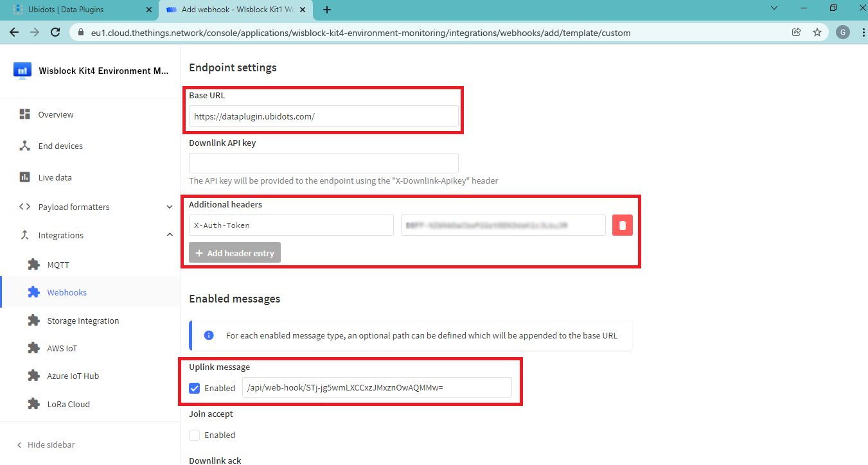Viewport: 868px width, 465px height.
Task: Open the Live data view
Action: (55, 178)
